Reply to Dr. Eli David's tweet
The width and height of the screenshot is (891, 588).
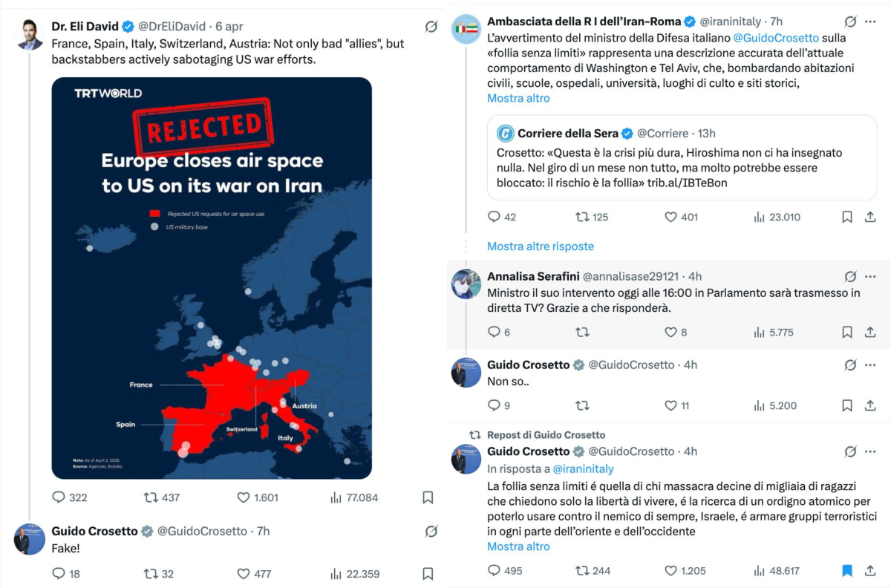tap(58, 497)
